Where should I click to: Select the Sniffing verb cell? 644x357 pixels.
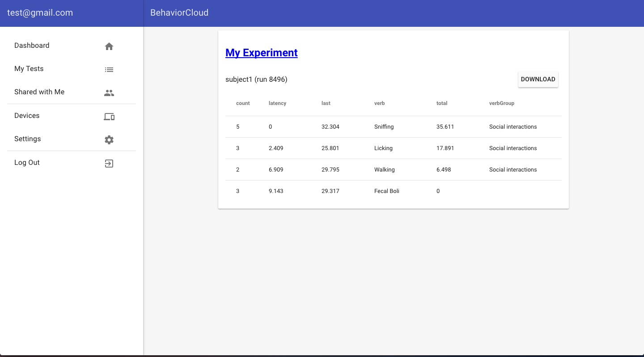click(384, 127)
